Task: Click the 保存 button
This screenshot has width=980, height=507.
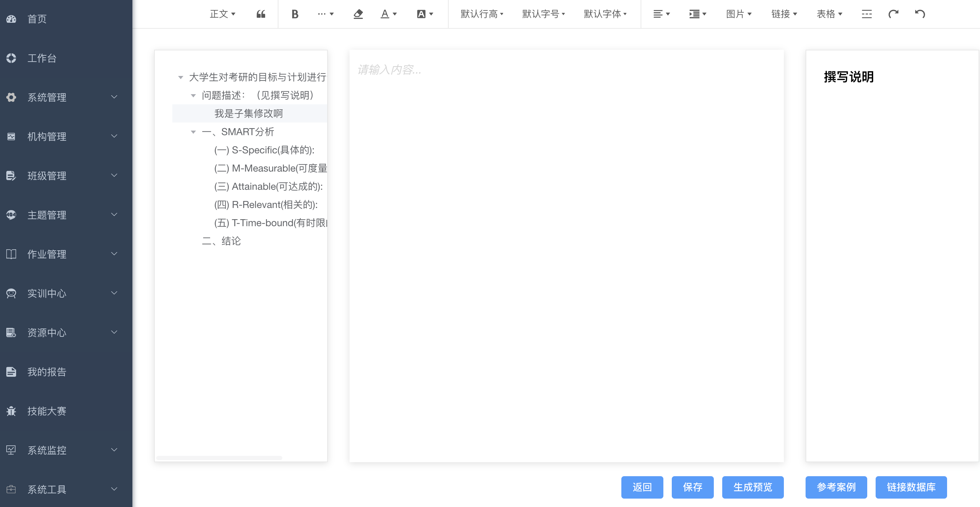Action: (692, 487)
